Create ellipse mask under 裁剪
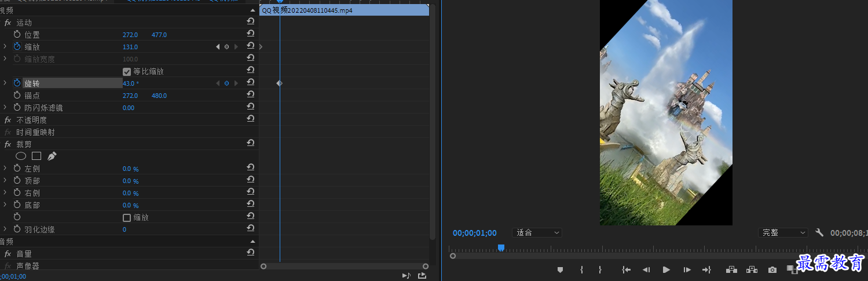 tap(21, 156)
